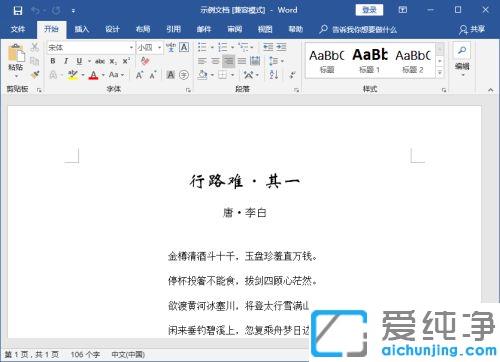Open the phonetic guide (拼音) tool

click(171, 47)
